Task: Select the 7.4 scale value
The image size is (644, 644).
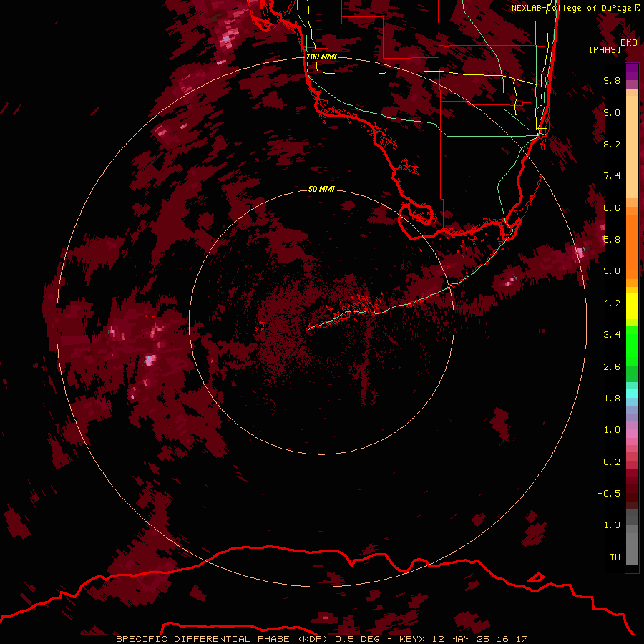Action: tap(612, 176)
